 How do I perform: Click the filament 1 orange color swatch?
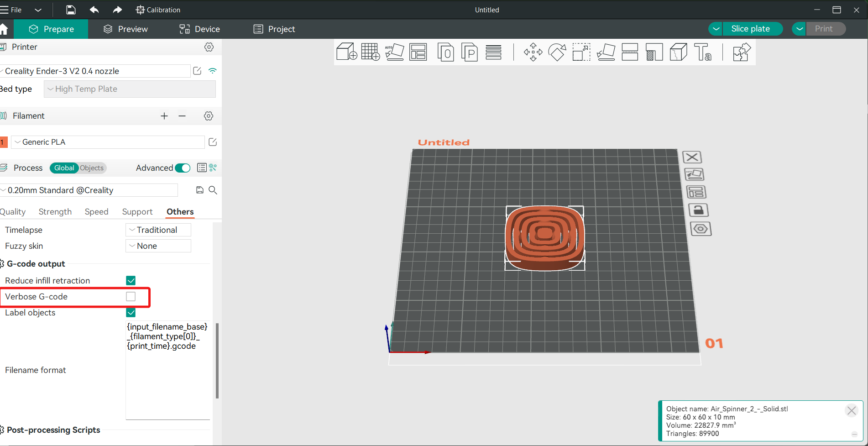pos(3,142)
